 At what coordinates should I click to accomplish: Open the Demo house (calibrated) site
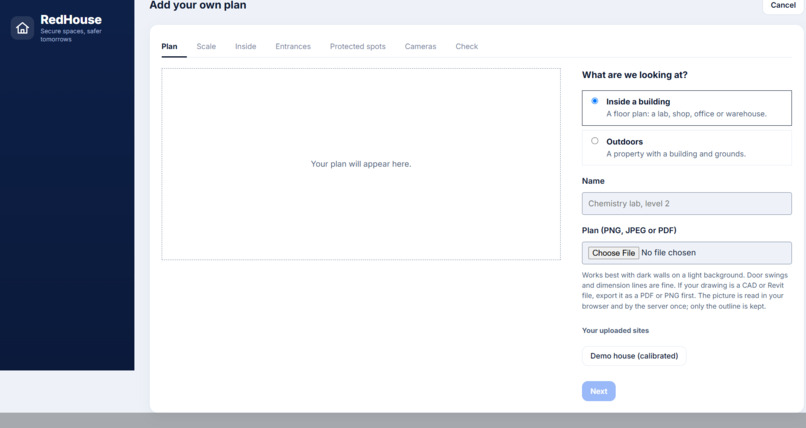634,356
